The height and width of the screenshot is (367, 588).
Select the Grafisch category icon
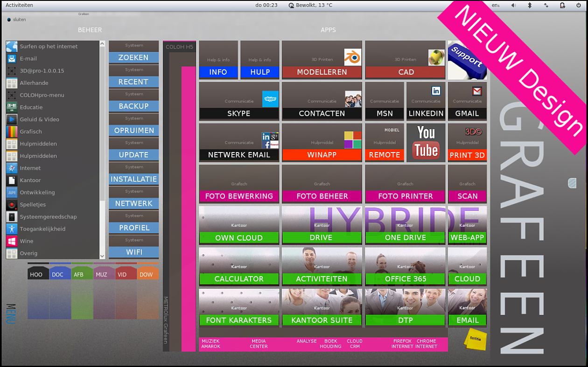12,131
